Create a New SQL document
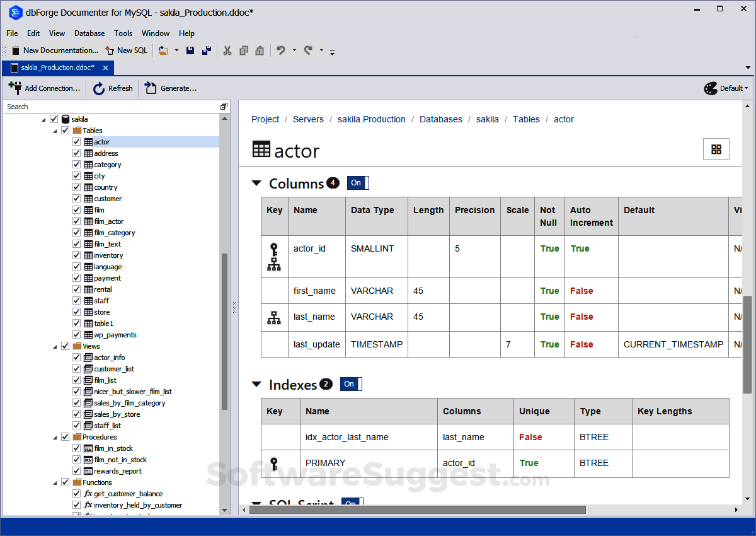The image size is (756, 536). pos(126,50)
